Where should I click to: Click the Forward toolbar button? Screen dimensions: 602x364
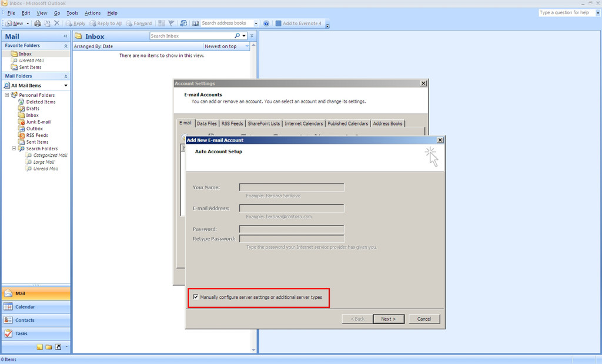[139, 23]
